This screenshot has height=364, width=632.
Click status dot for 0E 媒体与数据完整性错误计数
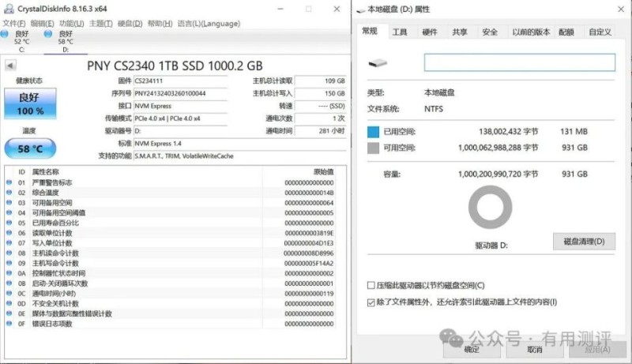[9, 313]
